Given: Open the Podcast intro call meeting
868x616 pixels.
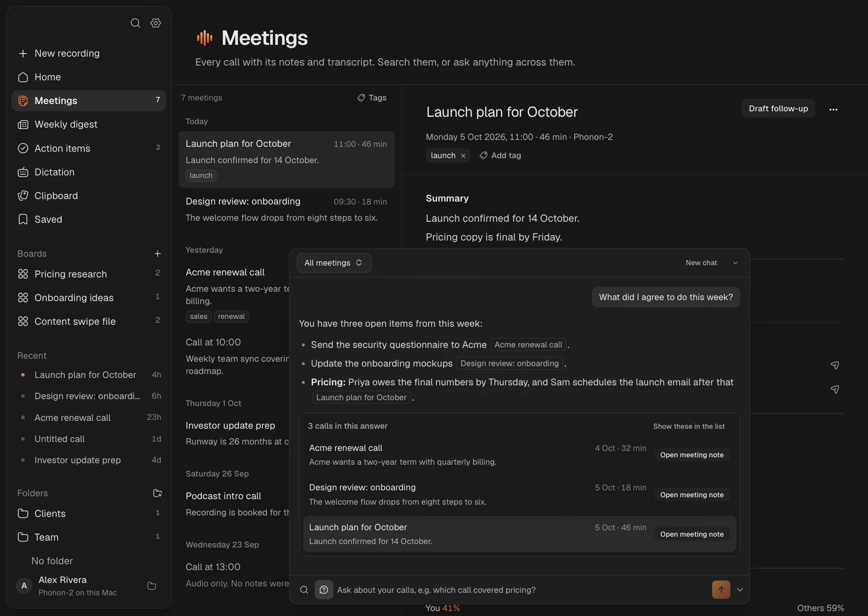Looking at the screenshot, I should point(234,504).
